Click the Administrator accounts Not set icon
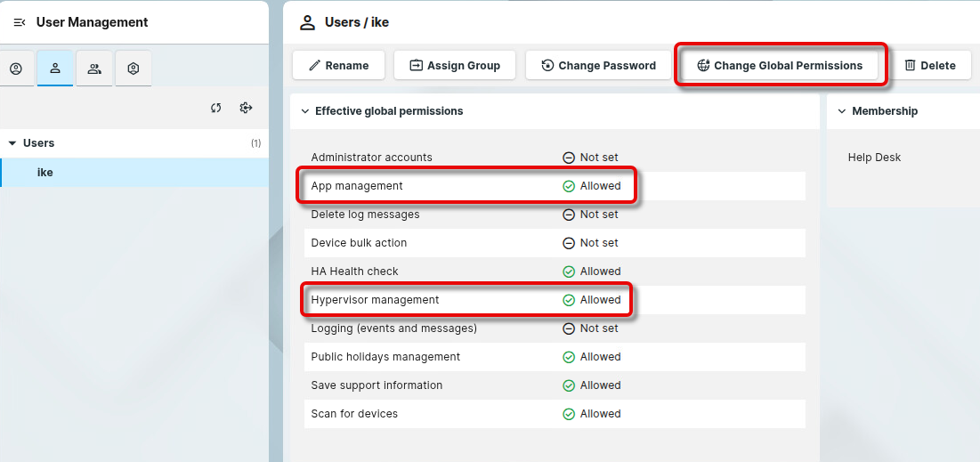 pyautogui.click(x=569, y=158)
